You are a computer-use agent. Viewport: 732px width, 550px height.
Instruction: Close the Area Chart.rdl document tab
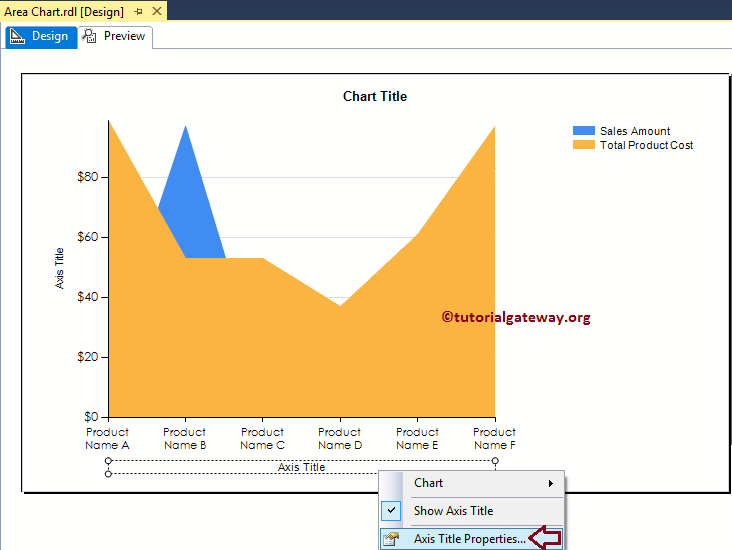coord(157,11)
